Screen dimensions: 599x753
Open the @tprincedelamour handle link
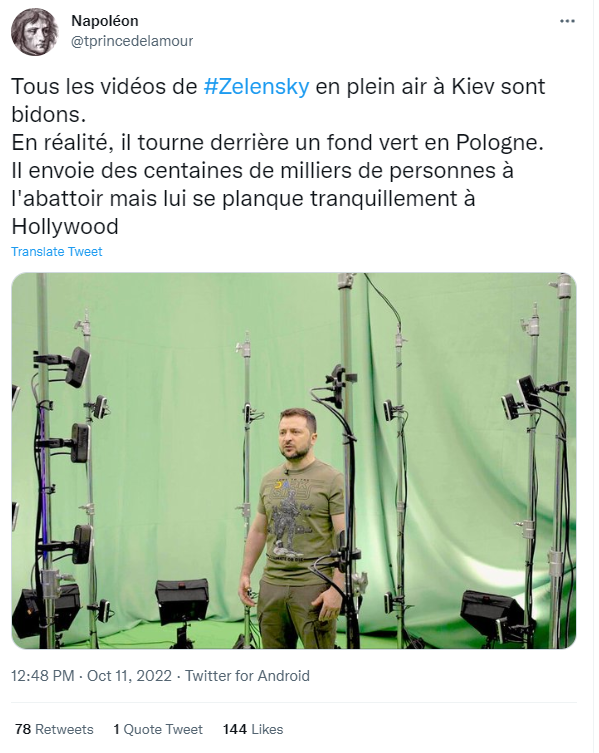coord(132,41)
